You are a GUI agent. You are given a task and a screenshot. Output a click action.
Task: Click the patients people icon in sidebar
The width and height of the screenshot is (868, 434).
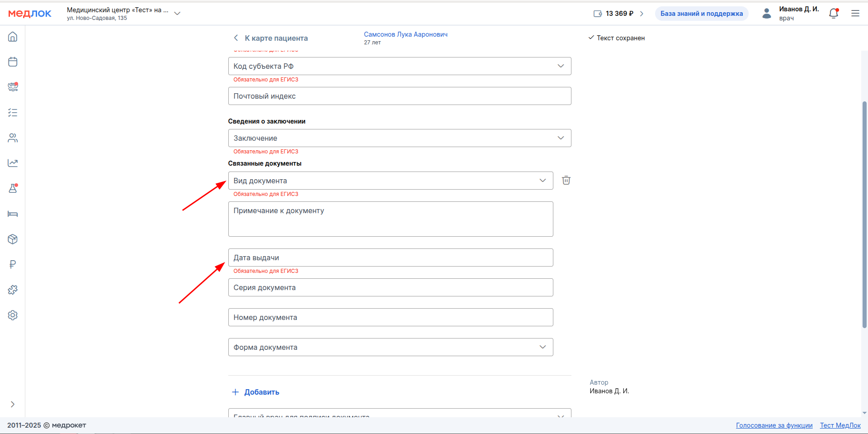pyautogui.click(x=13, y=138)
